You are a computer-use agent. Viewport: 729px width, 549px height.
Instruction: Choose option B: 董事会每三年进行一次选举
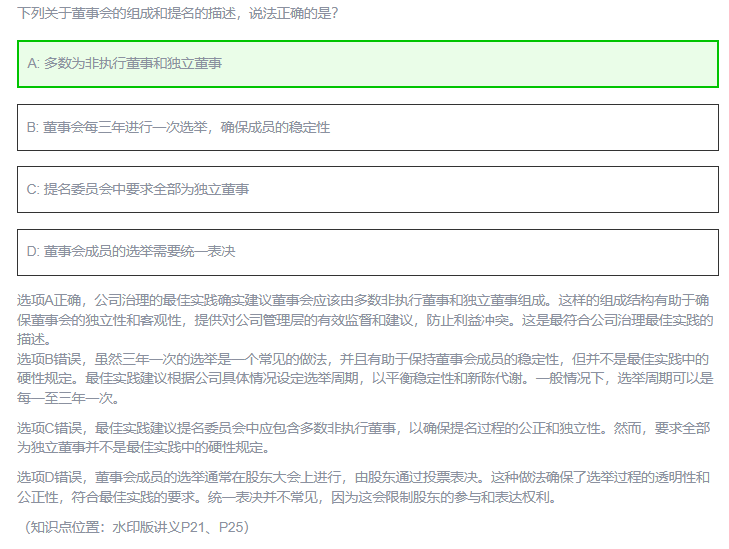click(368, 127)
